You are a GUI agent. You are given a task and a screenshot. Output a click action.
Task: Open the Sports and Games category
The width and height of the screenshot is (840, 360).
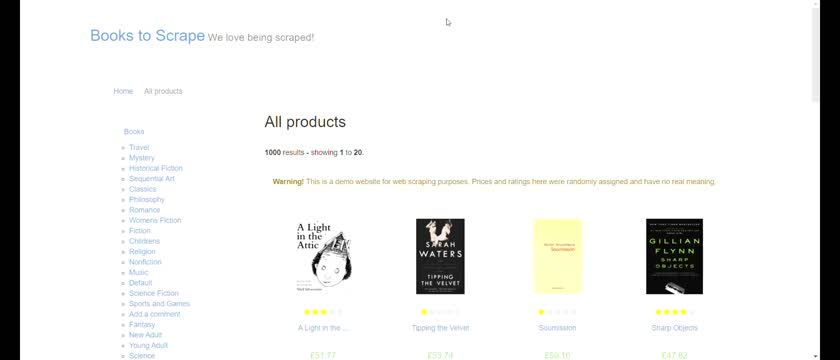(160, 304)
